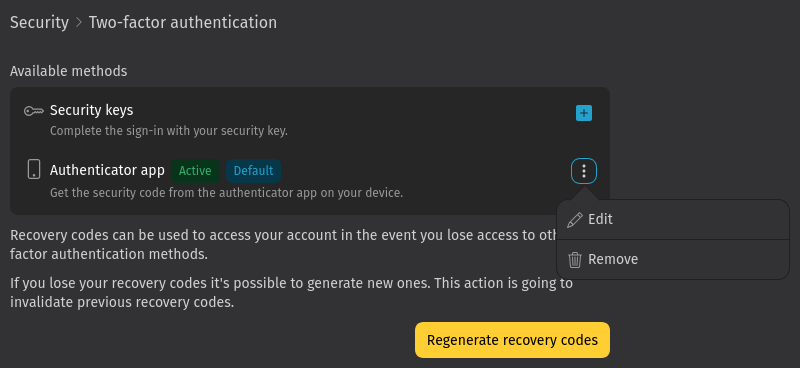Image resolution: width=800 pixels, height=368 pixels.
Task: Click the Two-factor authentication breadcrumb
Action: (x=183, y=22)
